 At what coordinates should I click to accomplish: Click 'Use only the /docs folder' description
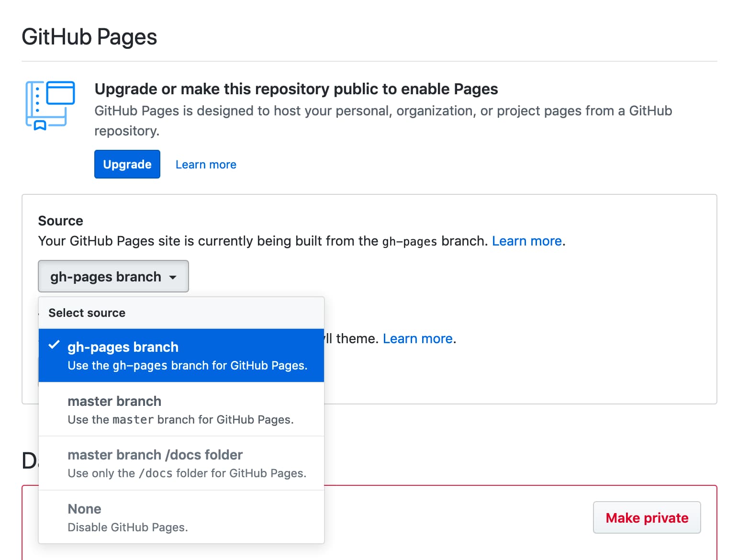coord(187,473)
